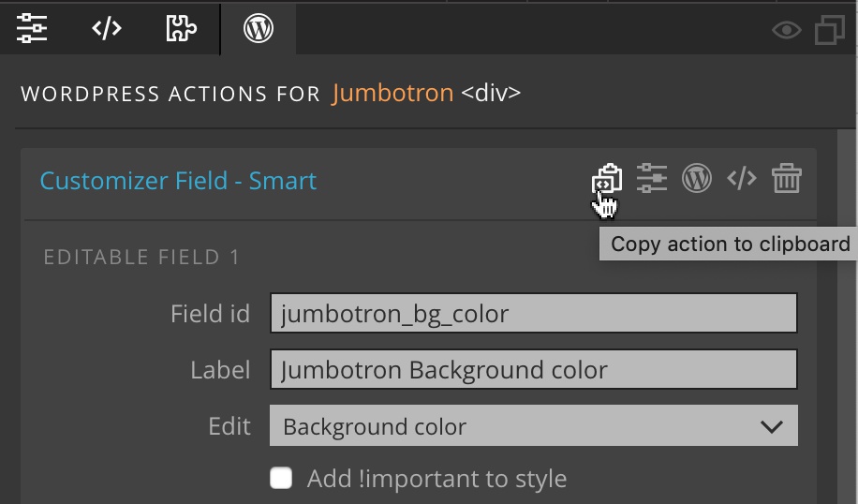Viewport: 858px width, 504px height.
Task: Click the panel's vertical scrollbar
Action: coord(847,319)
